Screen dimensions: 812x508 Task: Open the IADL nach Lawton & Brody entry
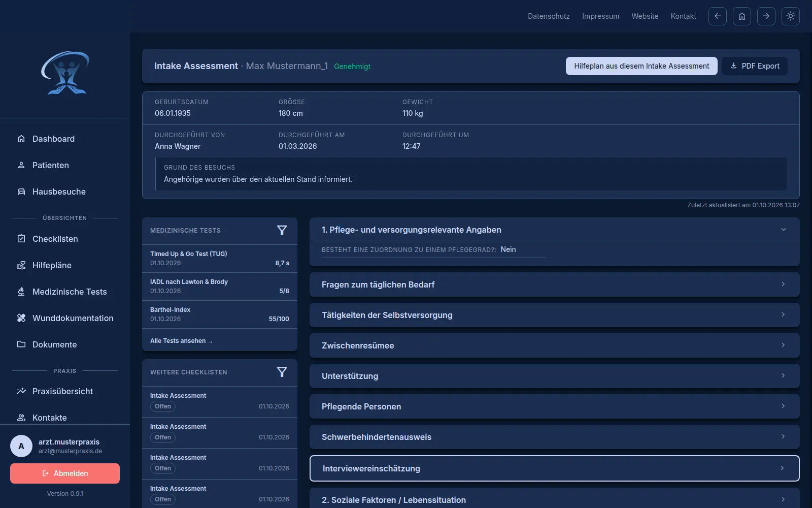tap(220, 287)
